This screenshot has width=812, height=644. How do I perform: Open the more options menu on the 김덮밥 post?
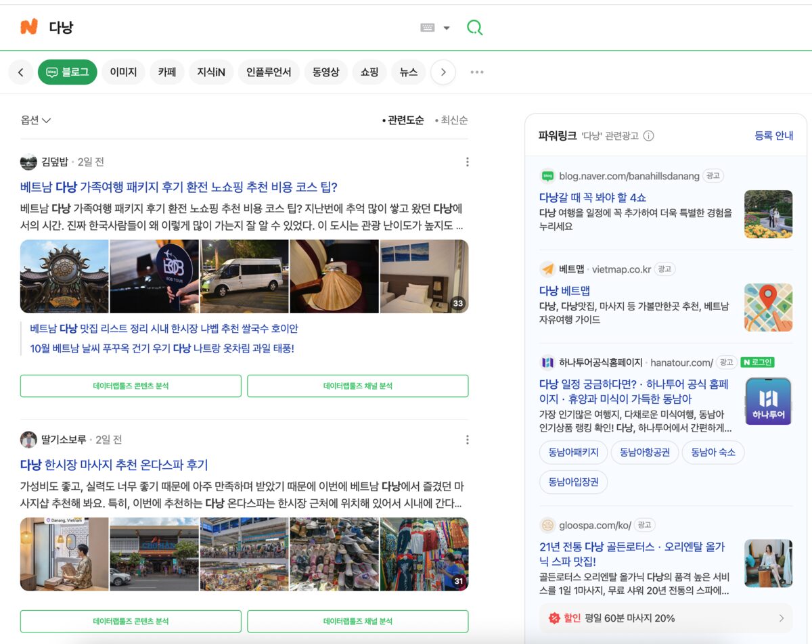pos(467,162)
